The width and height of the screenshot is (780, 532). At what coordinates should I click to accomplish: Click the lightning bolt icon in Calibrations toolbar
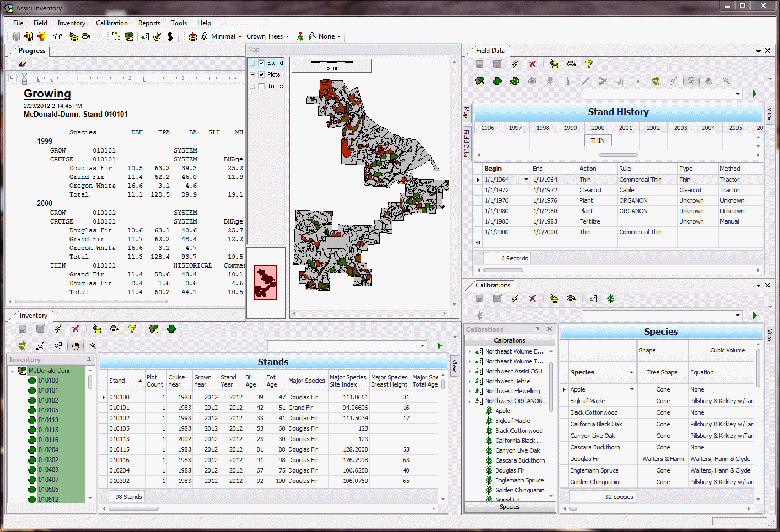514,298
